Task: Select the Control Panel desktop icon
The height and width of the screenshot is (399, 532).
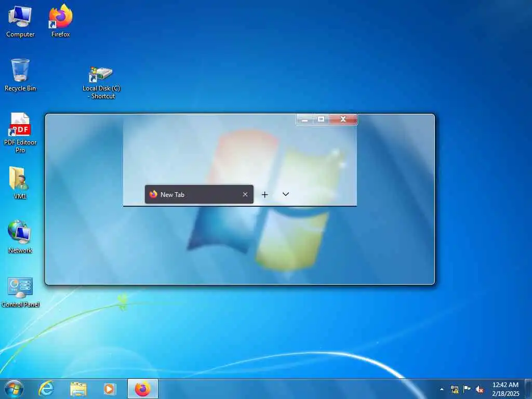Action: tap(20, 292)
